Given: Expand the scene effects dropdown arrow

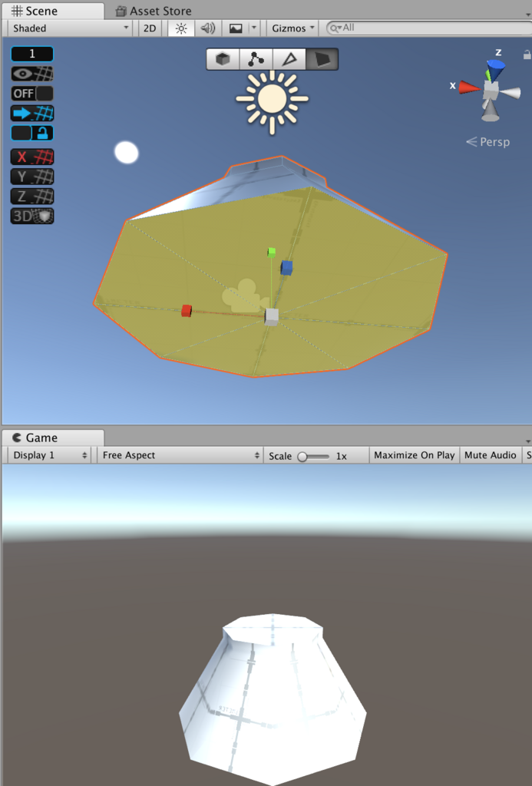Looking at the screenshot, I should point(253,28).
